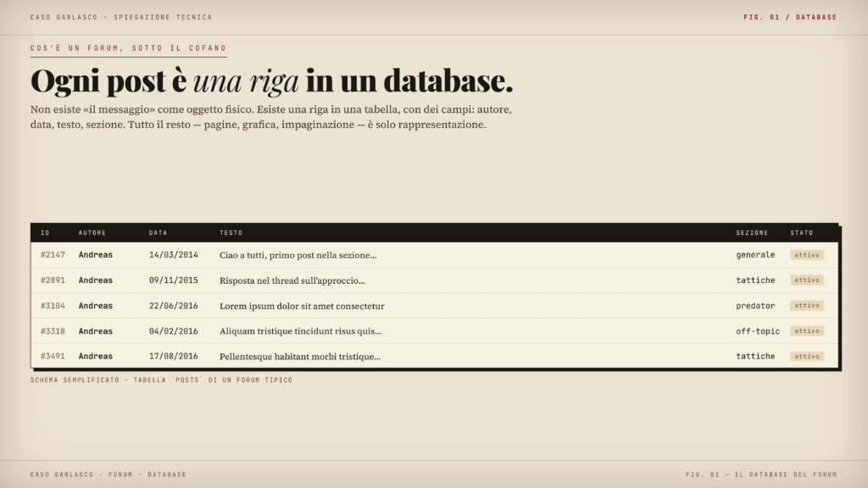Click the attivo badge on row #2891

coord(807,280)
